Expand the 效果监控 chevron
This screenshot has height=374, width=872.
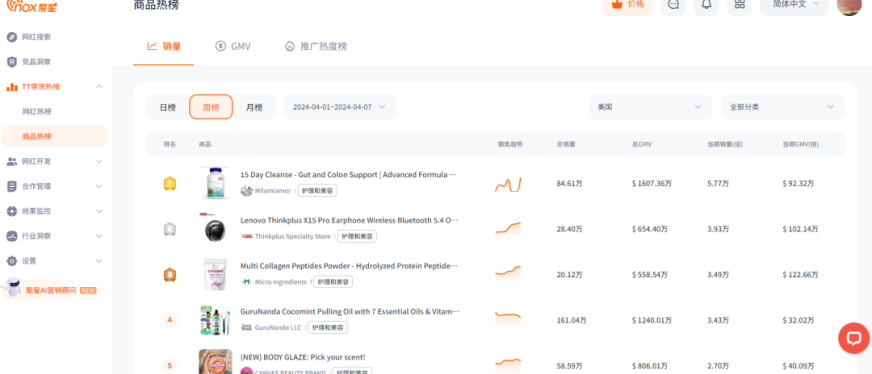(99, 211)
